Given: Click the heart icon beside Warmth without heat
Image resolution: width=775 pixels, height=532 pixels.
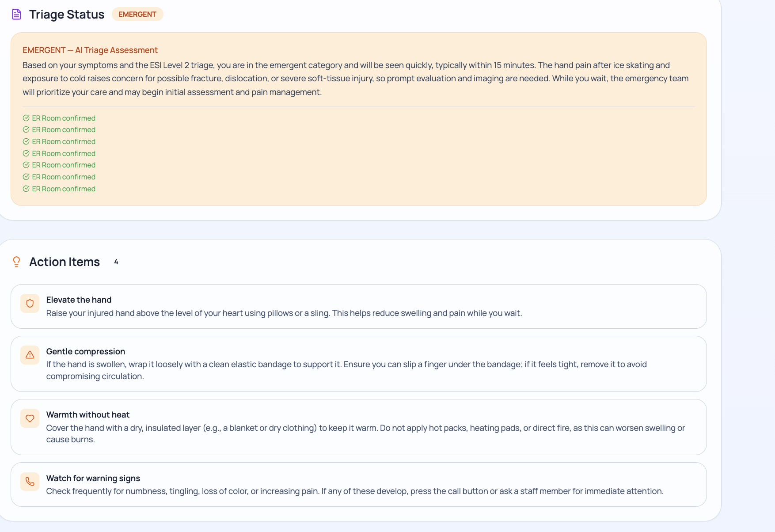Looking at the screenshot, I should 30,418.
